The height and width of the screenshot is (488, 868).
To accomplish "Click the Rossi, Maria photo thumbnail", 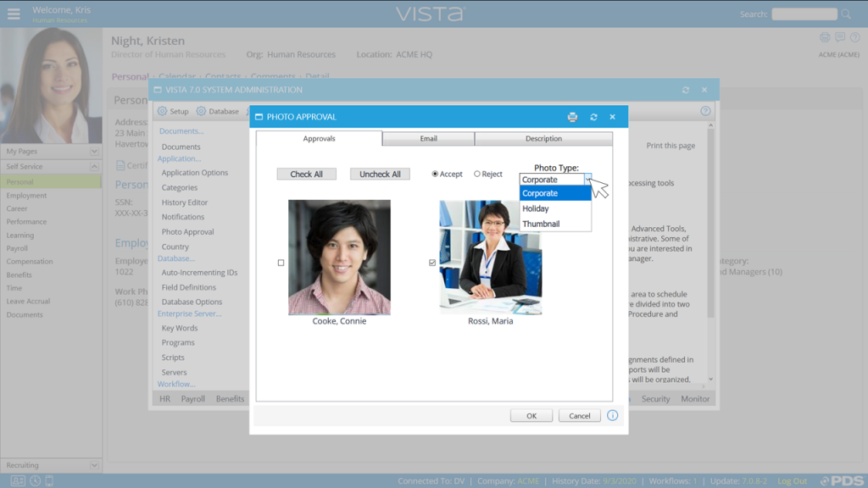I will coord(491,258).
